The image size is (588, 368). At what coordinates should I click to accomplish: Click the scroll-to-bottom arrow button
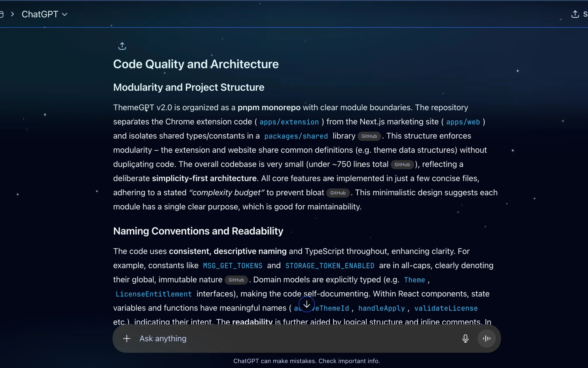[x=307, y=304]
